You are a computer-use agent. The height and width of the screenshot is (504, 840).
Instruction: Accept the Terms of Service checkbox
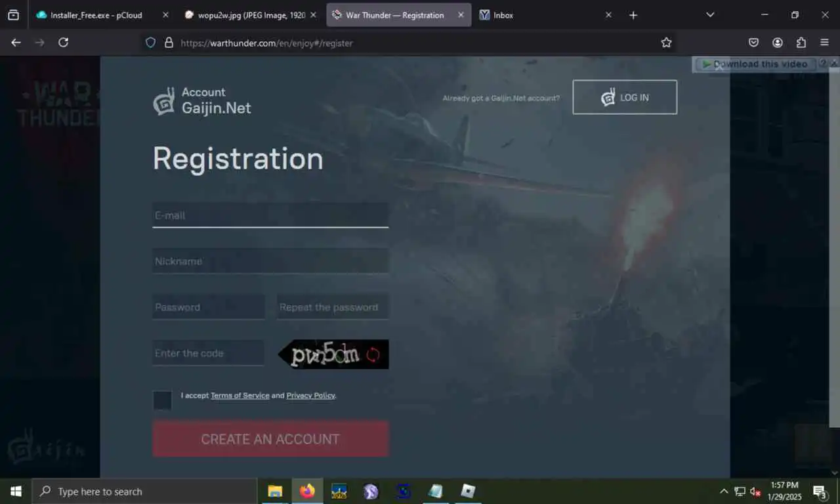pos(162,400)
